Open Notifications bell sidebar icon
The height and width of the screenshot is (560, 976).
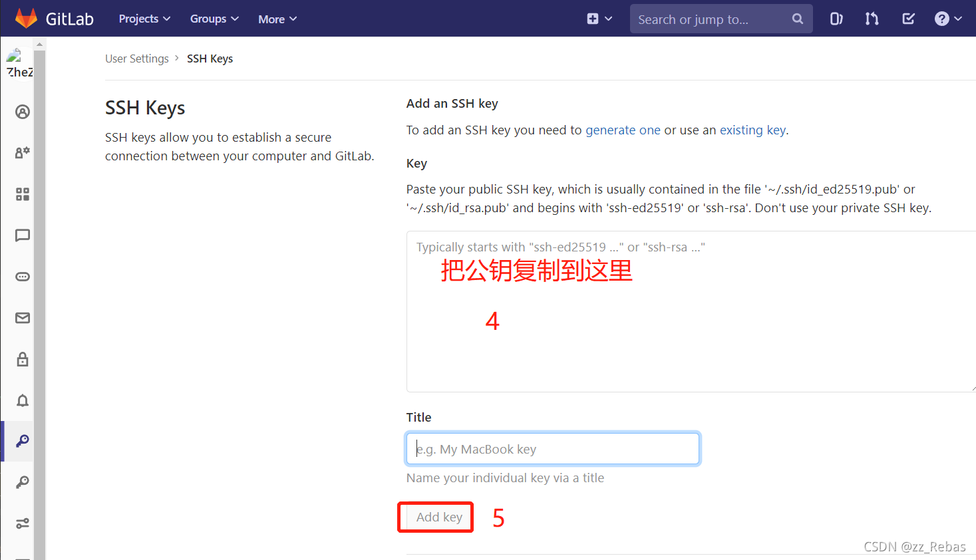[23, 400]
